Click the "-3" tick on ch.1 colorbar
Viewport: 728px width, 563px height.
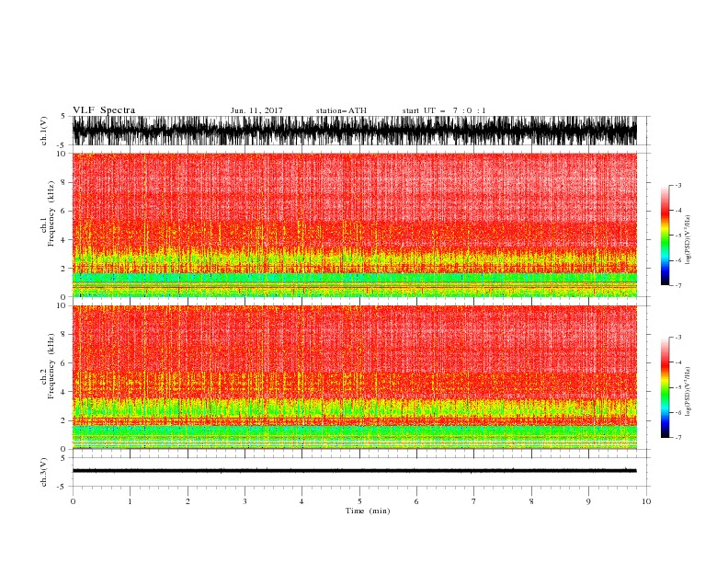pos(678,185)
